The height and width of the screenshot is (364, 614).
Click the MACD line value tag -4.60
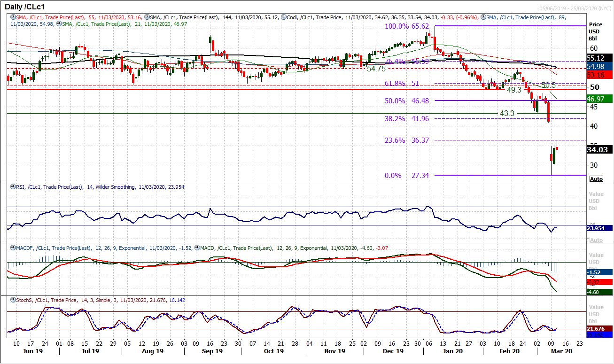point(598,292)
